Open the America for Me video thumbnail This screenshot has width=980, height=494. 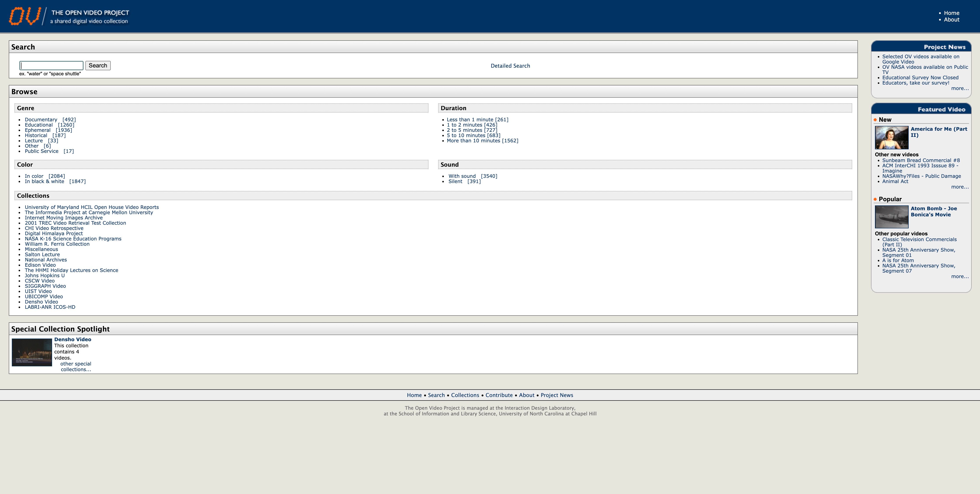(x=891, y=137)
